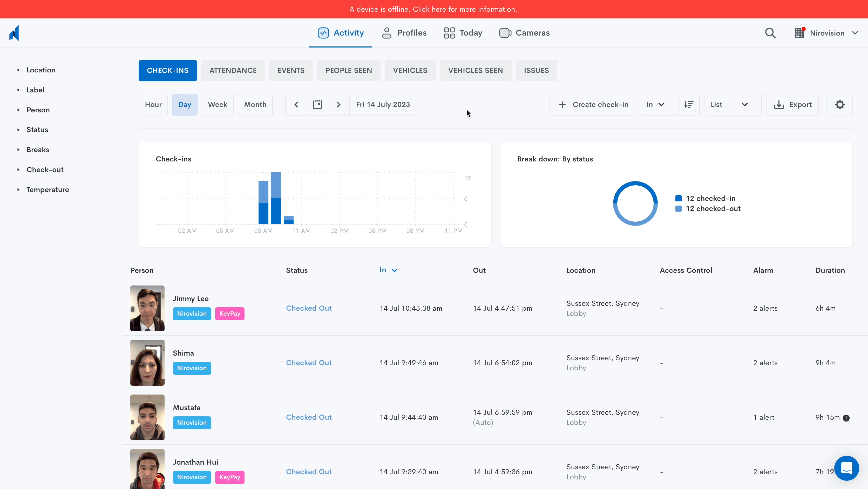Click the device offline banner

[434, 9]
